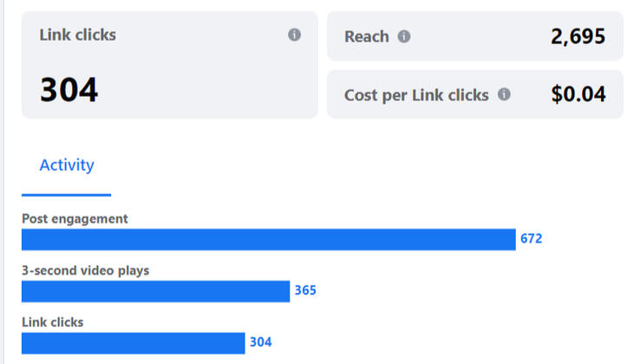640x364 pixels.
Task: Click the 304 value beside Link clicks bar
Action: click(260, 343)
